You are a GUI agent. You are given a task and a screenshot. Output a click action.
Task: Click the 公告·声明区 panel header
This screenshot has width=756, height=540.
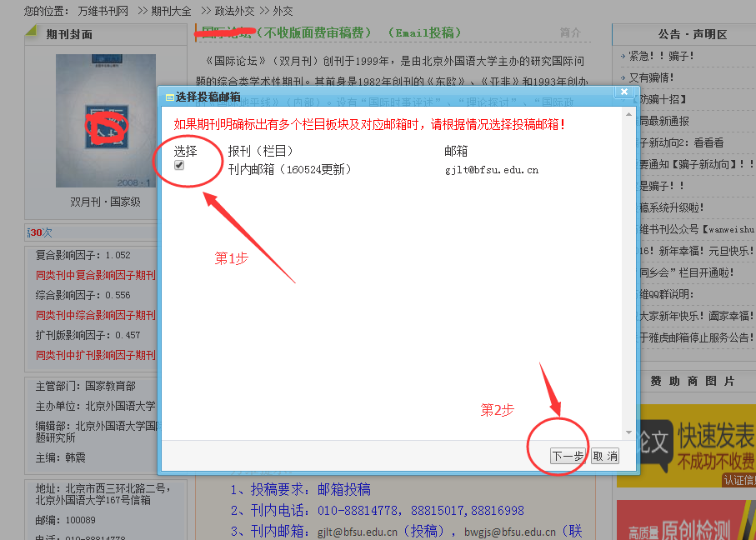(x=693, y=35)
